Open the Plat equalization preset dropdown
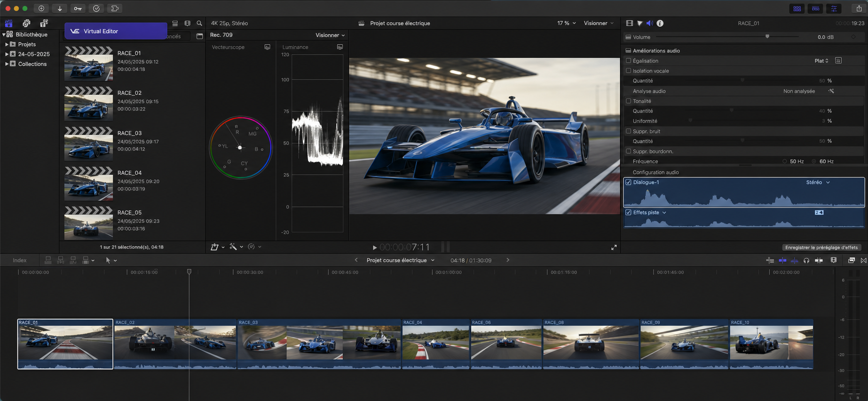Screen dimensions: 868x401 pos(821,61)
